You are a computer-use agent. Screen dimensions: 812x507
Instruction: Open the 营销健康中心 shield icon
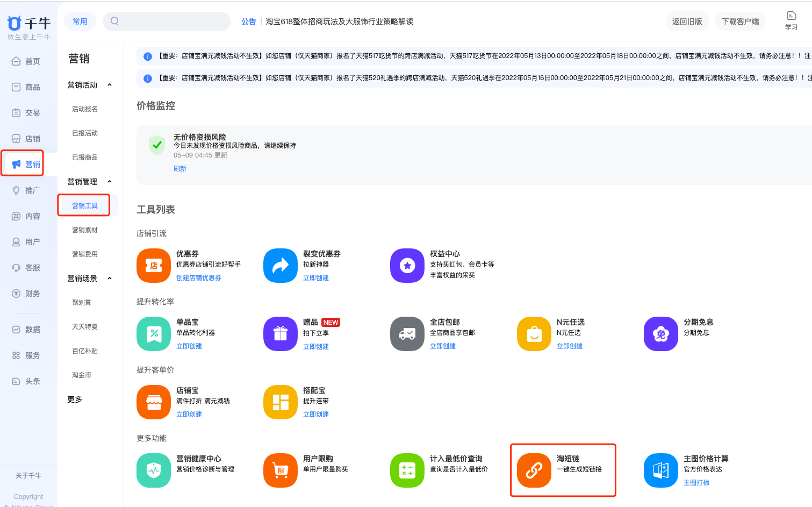click(x=154, y=470)
